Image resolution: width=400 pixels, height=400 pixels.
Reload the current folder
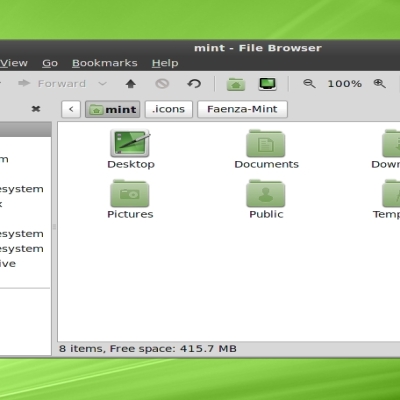click(194, 84)
